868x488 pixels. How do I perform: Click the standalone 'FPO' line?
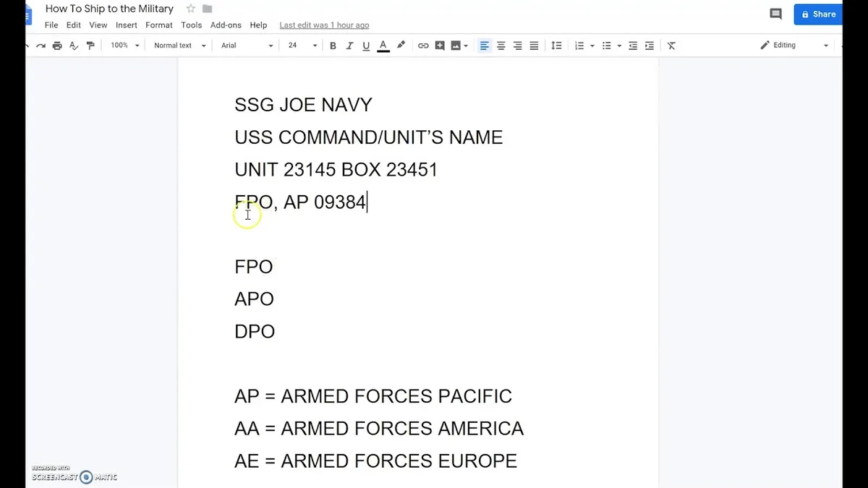[x=254, y=267]
